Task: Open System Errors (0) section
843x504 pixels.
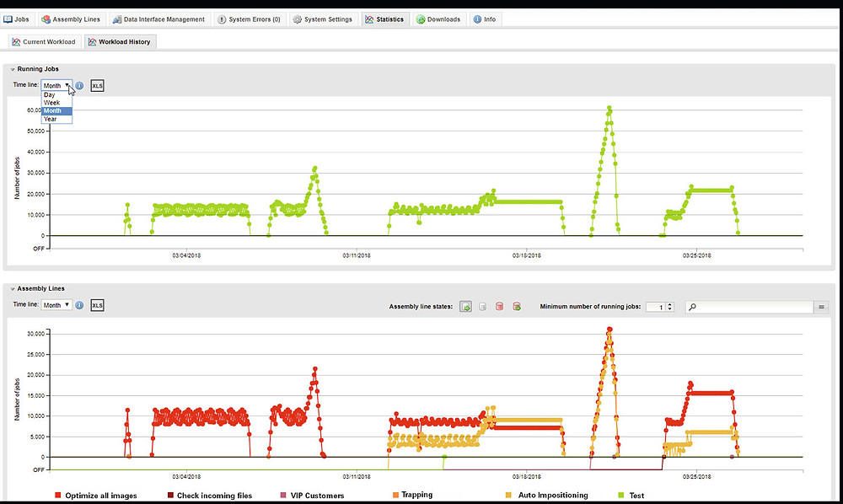Action: coord(249,19)
